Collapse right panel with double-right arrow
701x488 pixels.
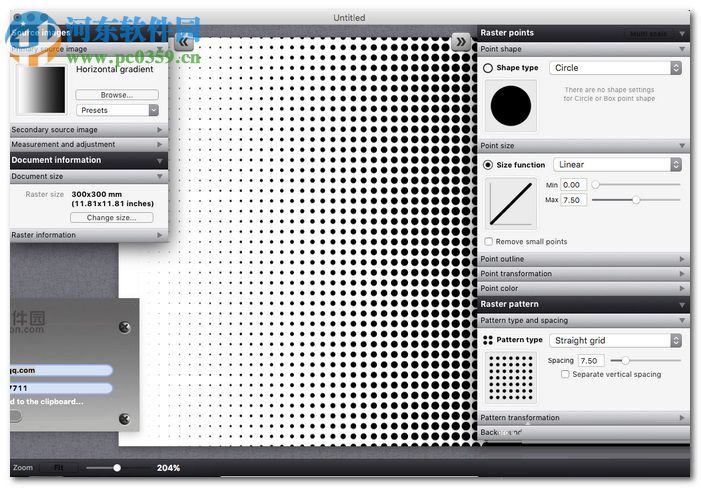(461, 42)
